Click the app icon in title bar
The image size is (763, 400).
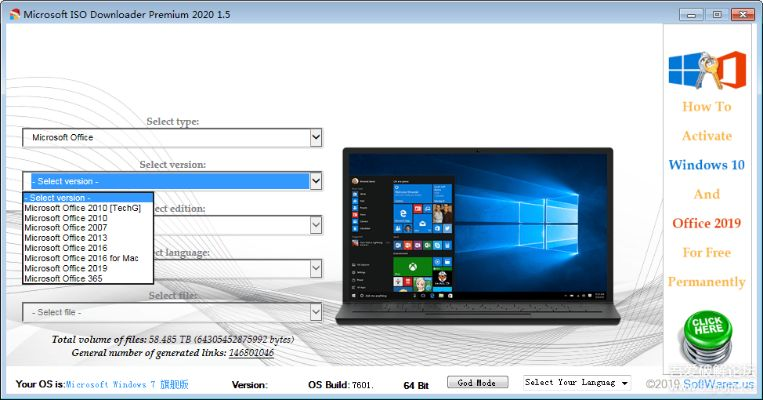coord(15,14)
